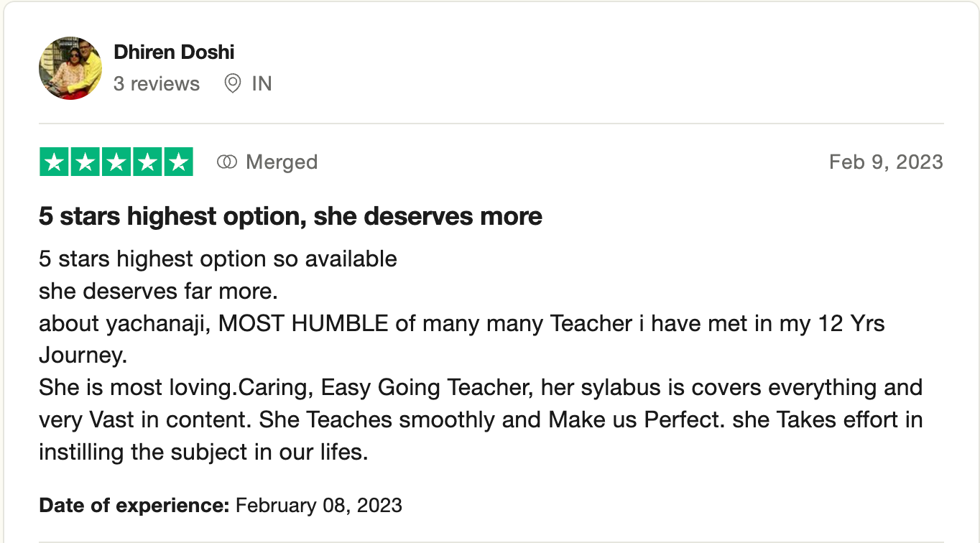This screenshot has width=980, height=543.
Task: Click the line 'she deserves far more.'
Action: coord(157,291)
